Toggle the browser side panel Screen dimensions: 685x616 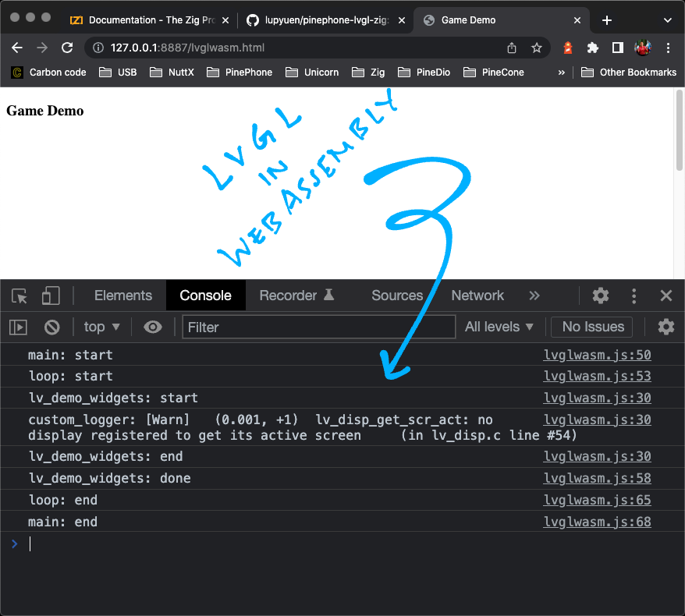point(617,48)
